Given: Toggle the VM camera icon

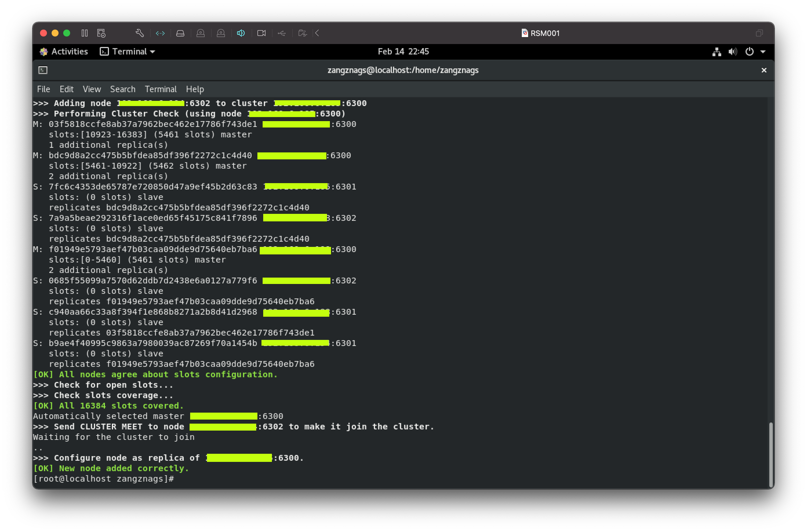Looking at the screenshot, I should [x=261, y=33].
